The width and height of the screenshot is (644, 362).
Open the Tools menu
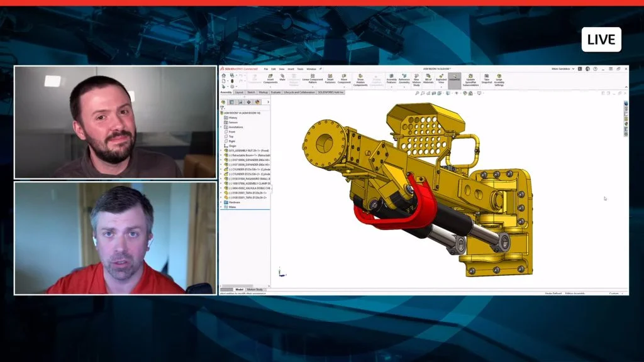[x=300, y=69]
